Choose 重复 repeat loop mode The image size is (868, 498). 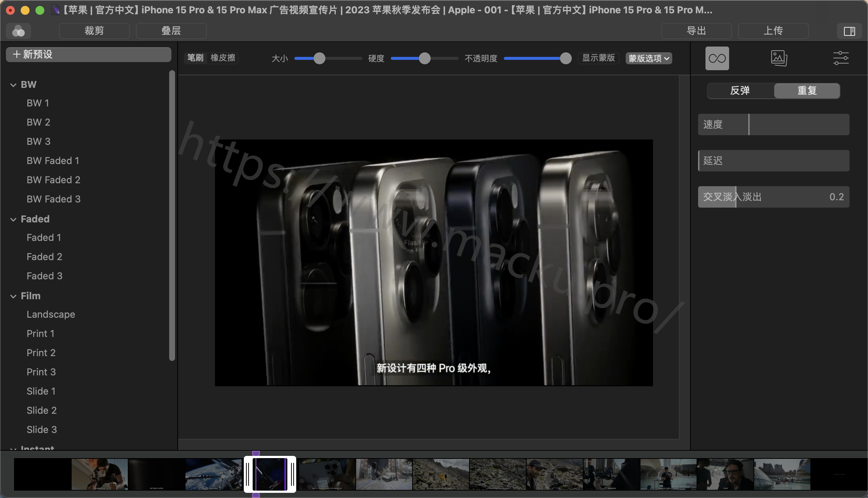[807, 91]
